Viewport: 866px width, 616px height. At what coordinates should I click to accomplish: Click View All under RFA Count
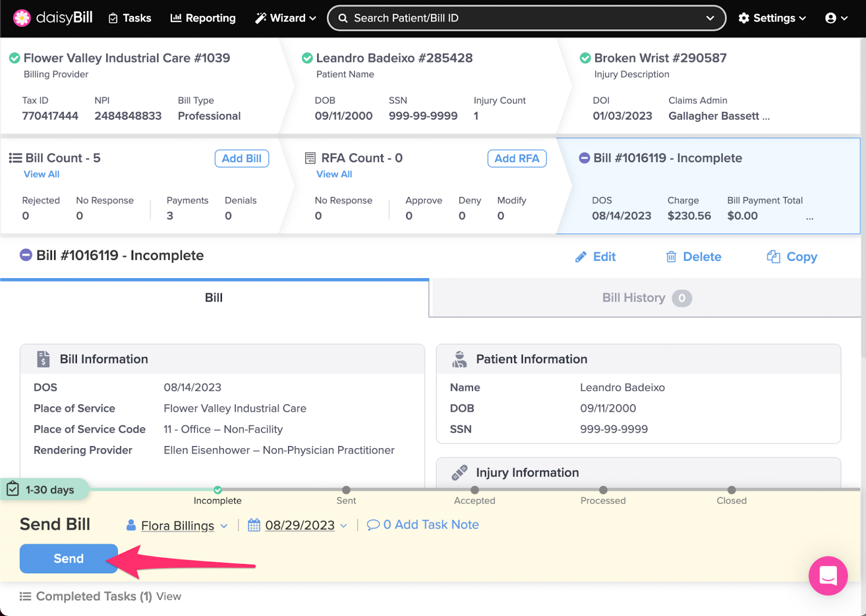tap(334, 174)
